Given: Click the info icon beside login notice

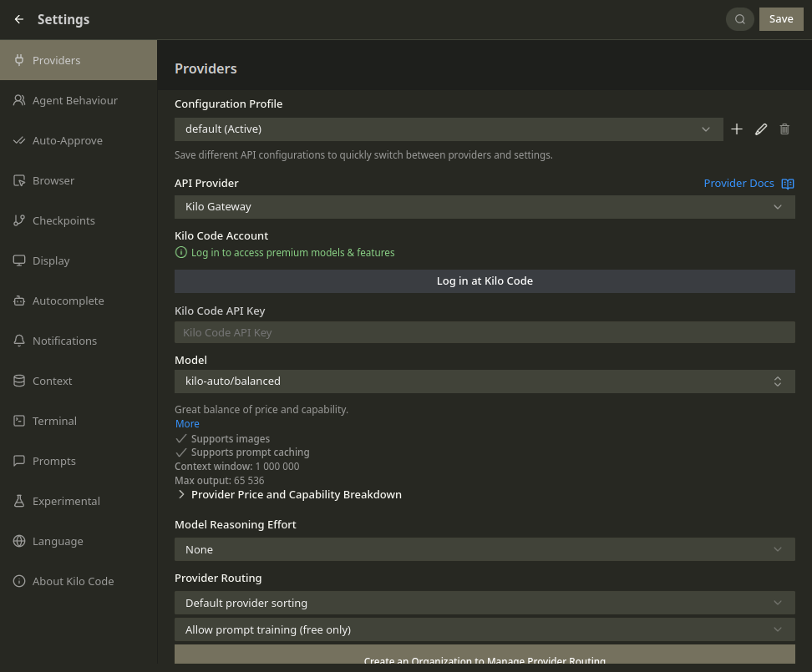Looking at the screenshot, I should (x=180, y=252).
